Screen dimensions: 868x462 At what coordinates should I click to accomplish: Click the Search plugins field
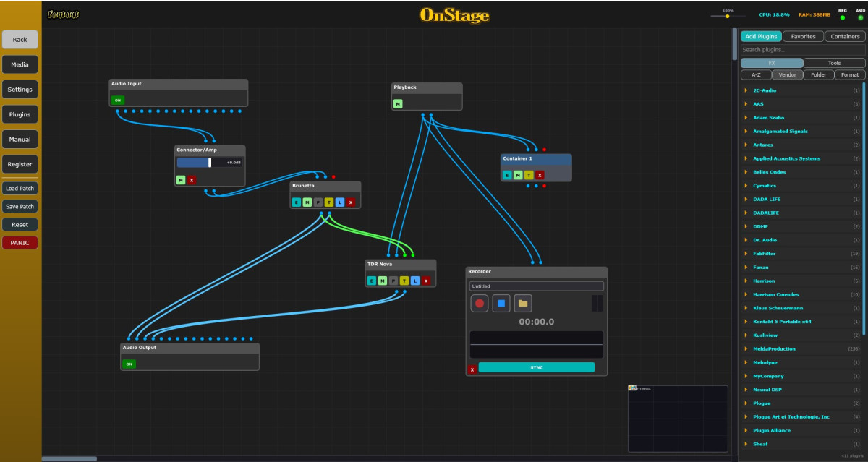click(x=801, y=50)
